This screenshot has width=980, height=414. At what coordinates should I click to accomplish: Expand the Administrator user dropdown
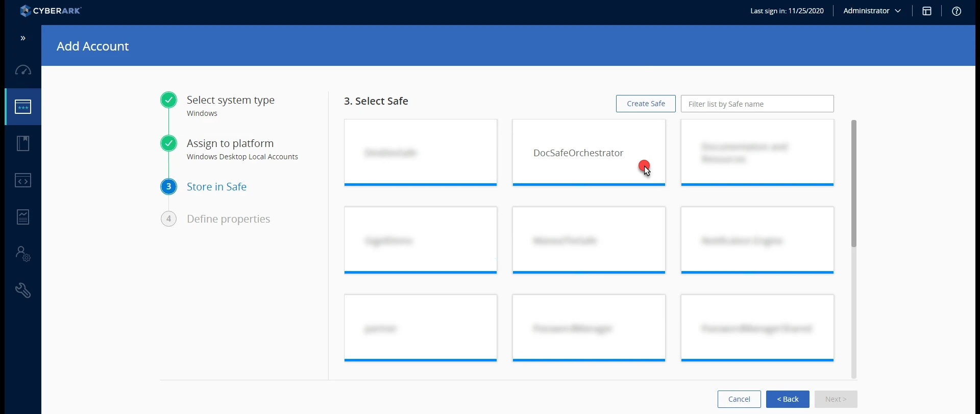tap(872, 11)
